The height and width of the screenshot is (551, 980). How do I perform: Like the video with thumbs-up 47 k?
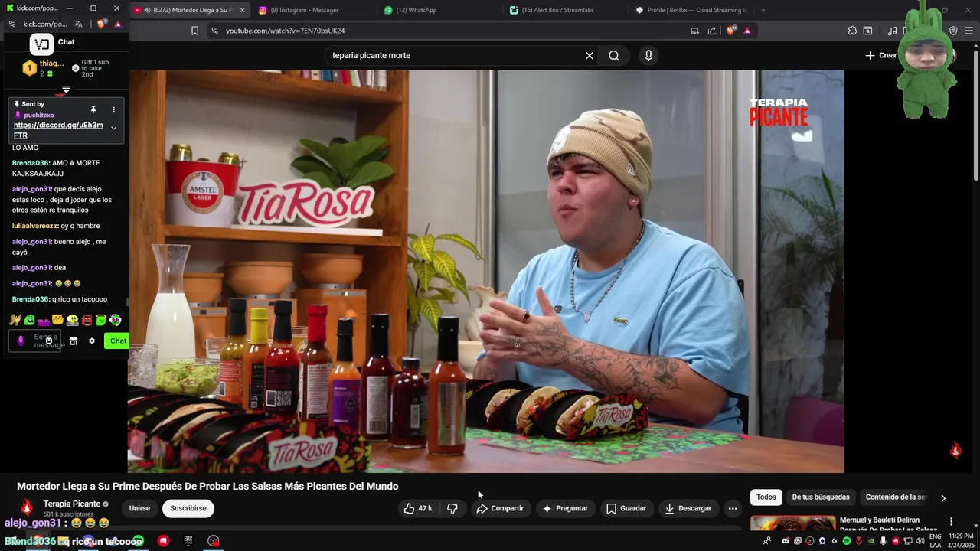click(x=418, y=508)
